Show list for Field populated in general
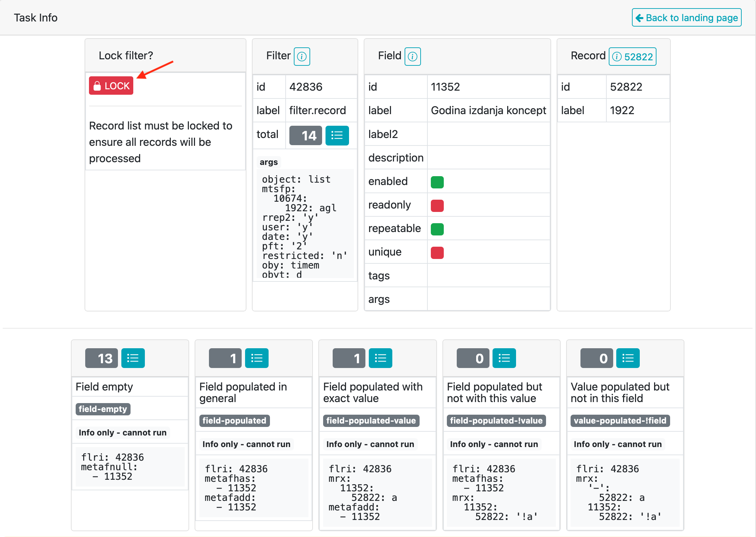Viewport: 756px width, 537px height. pyautogui.click(x=257, y=358)
